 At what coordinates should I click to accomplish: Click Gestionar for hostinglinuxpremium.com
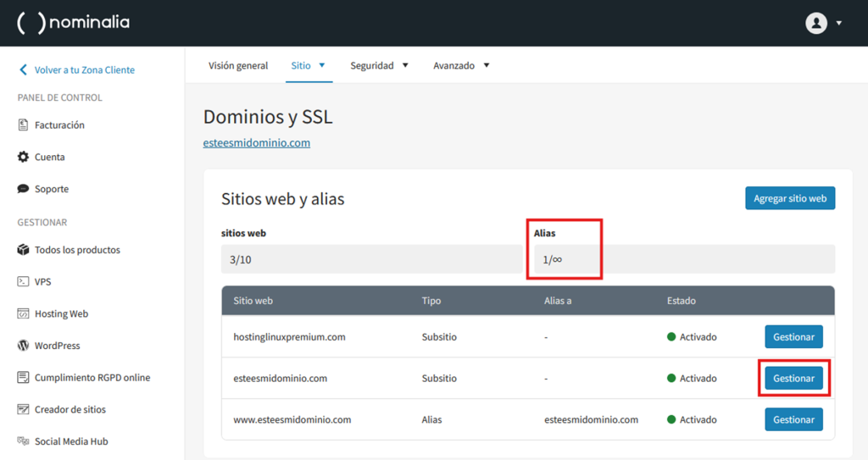click(x=793, y=336)
